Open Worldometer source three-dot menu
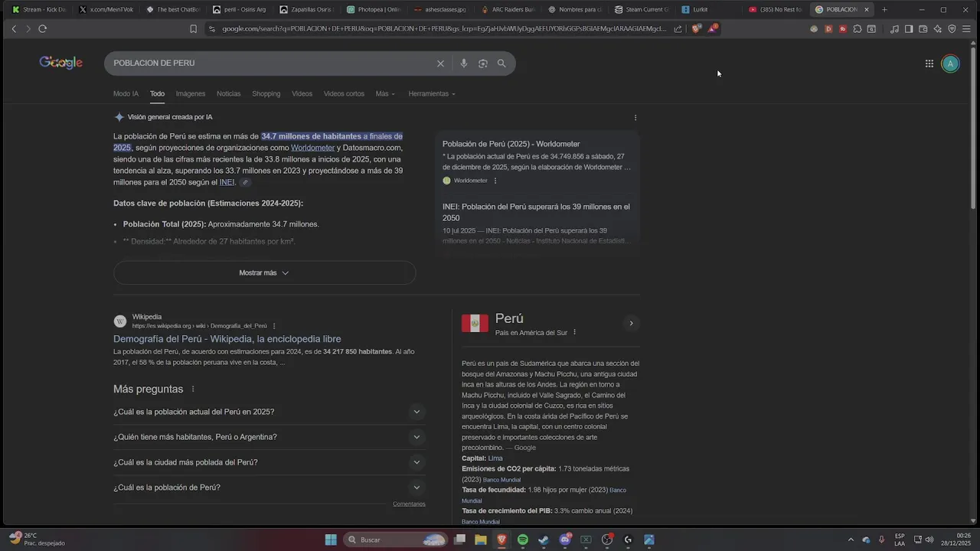980x551 pixels. tap(495, 181)
